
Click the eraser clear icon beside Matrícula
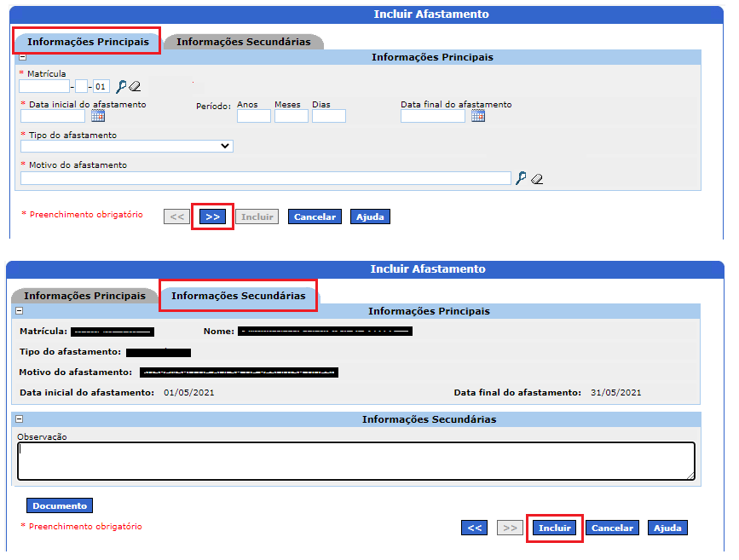[x=135, y=86]
